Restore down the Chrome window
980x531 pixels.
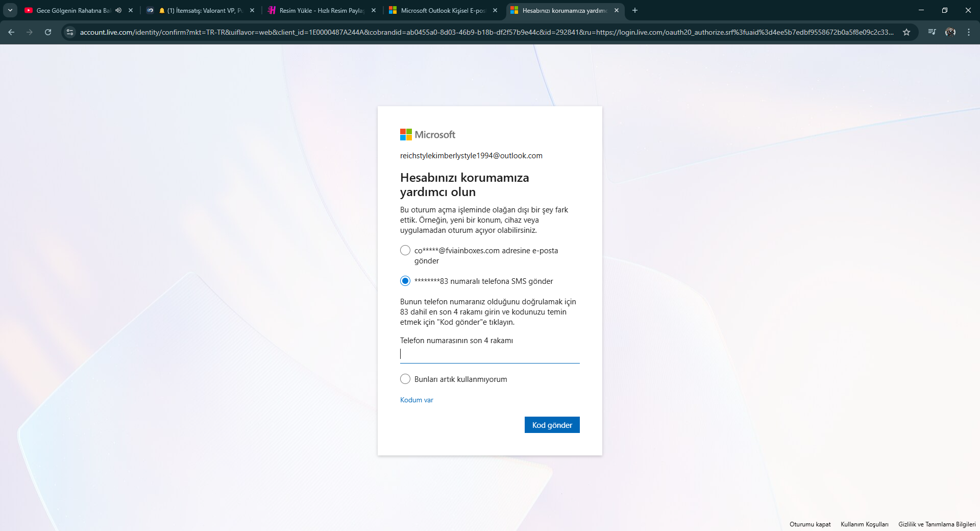tap(945, 10)
